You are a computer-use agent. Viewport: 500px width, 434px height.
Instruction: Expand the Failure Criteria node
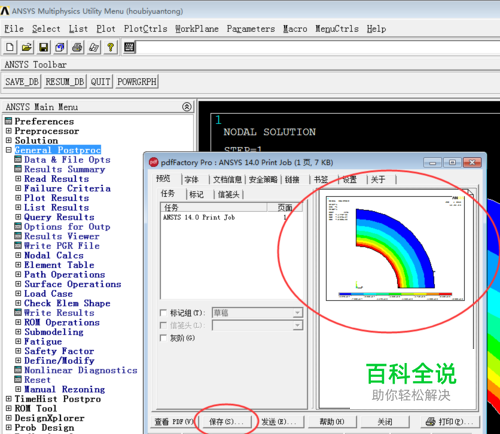pos(18,188)
